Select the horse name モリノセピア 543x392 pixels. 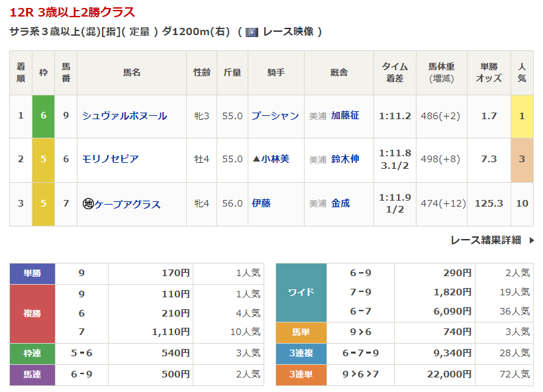coord(110,159)
